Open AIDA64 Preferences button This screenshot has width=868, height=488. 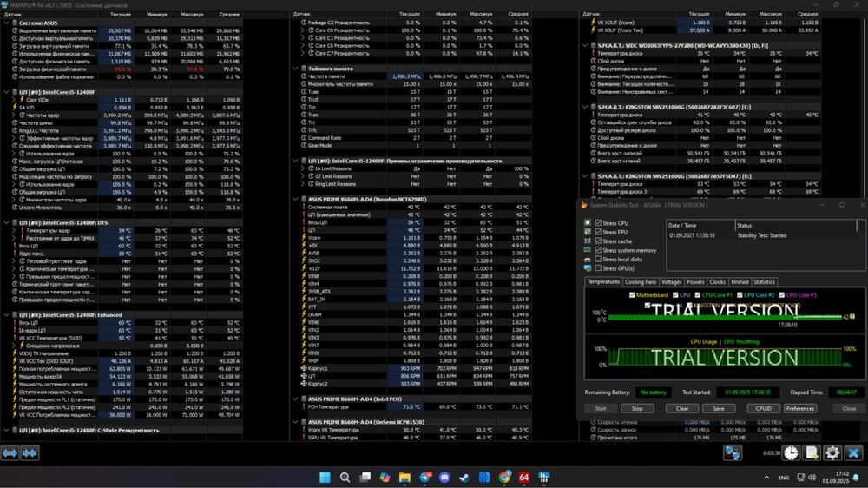800,408
